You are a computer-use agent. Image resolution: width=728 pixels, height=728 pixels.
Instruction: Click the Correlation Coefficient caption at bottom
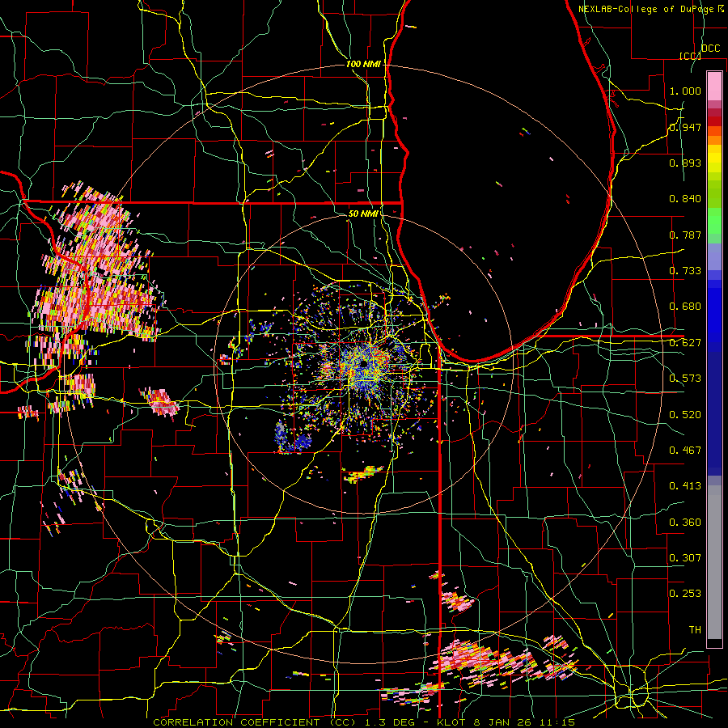pyautogui.click(x=364, y=722)
